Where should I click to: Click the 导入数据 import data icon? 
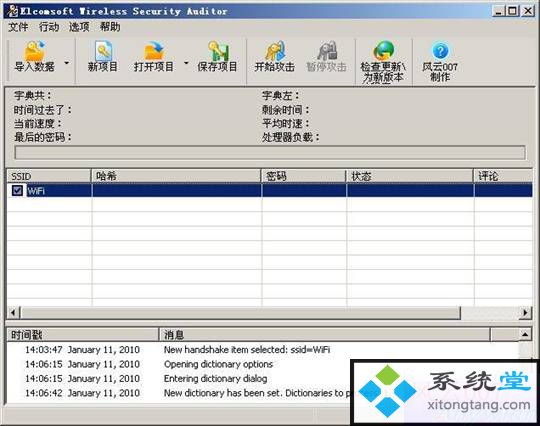pyautogui.click(x=34, y=57)
